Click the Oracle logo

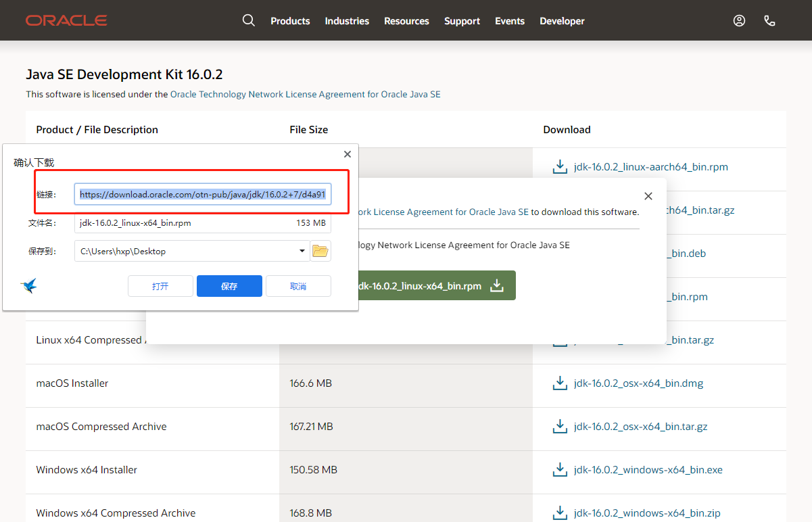[x=66, y=20]
